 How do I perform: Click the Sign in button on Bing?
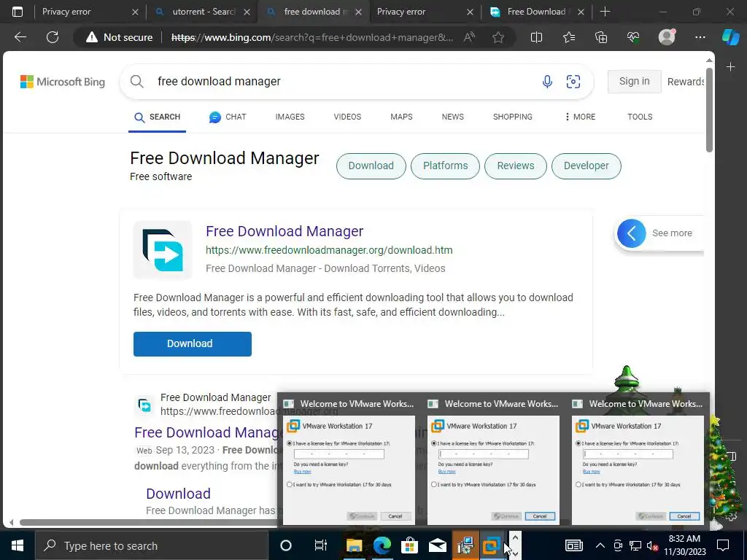click(634, 82)
